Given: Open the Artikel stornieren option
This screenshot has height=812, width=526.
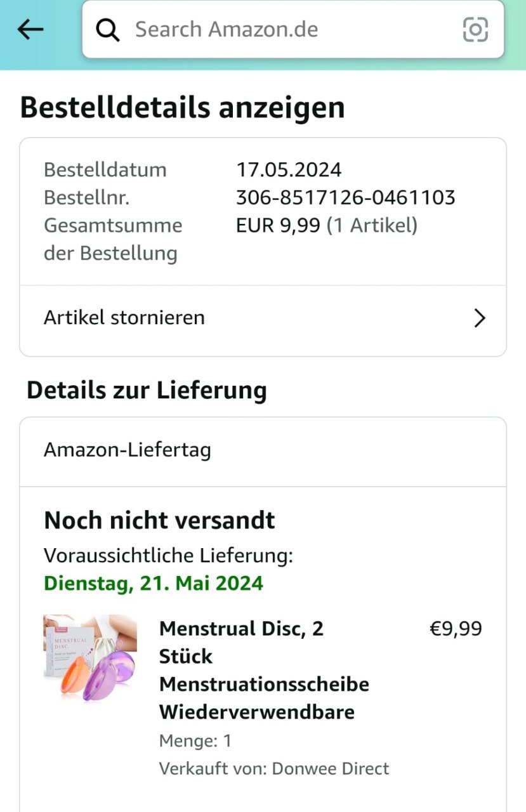Looking at the screenshot, I should click(x=125, y=318).
